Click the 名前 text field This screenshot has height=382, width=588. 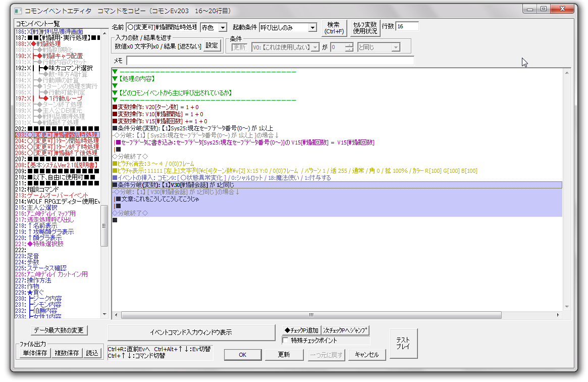pyautogui.click(x=161, y=27)
